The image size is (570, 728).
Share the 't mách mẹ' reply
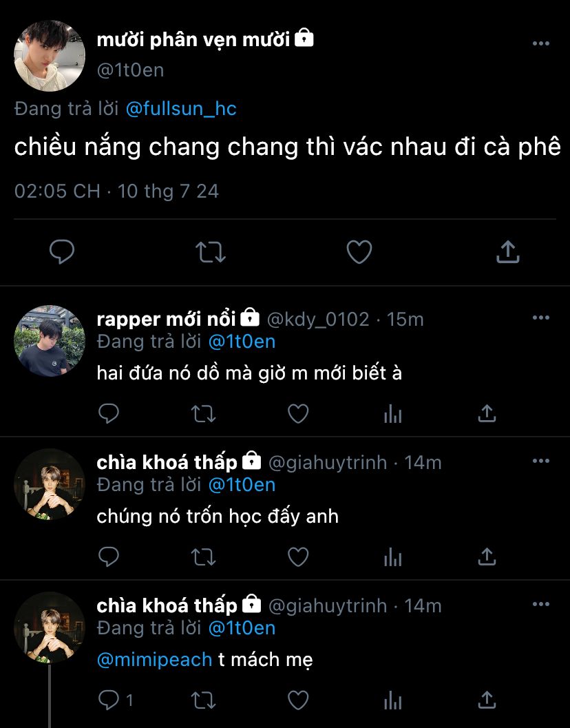(x=487, y=700)
